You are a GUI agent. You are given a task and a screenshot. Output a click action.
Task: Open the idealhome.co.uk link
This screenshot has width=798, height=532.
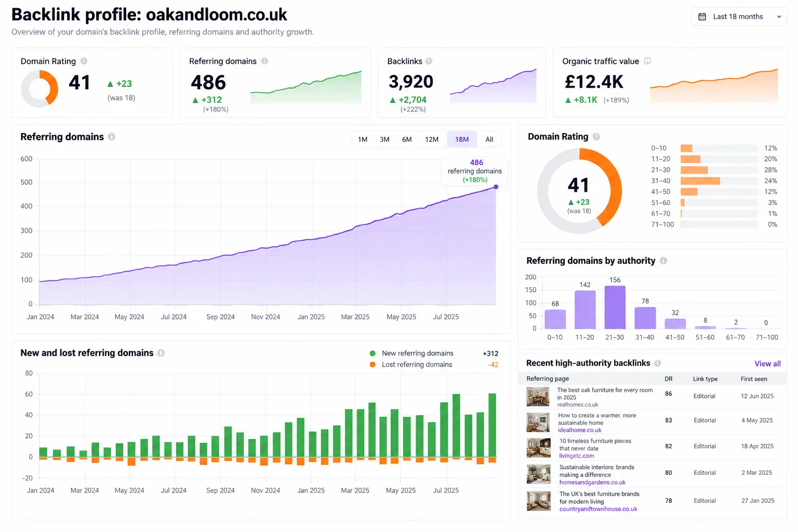pyautogui.click(x=580, y=430)
